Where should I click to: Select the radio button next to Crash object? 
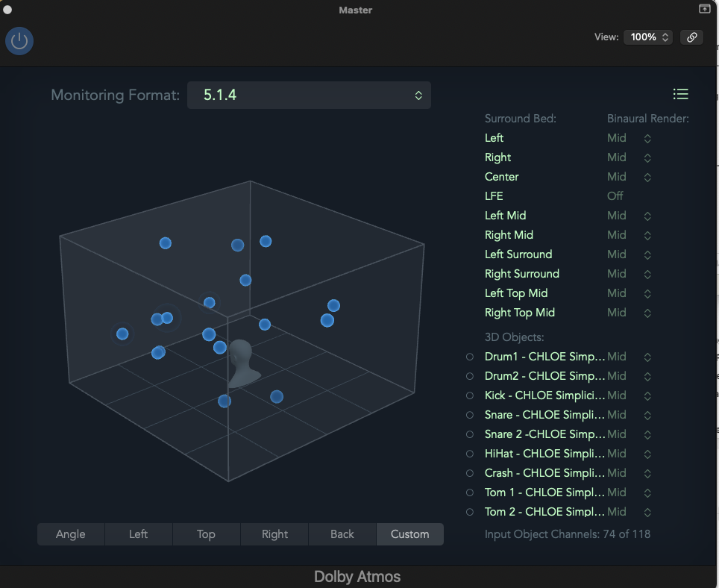point(470,473)
